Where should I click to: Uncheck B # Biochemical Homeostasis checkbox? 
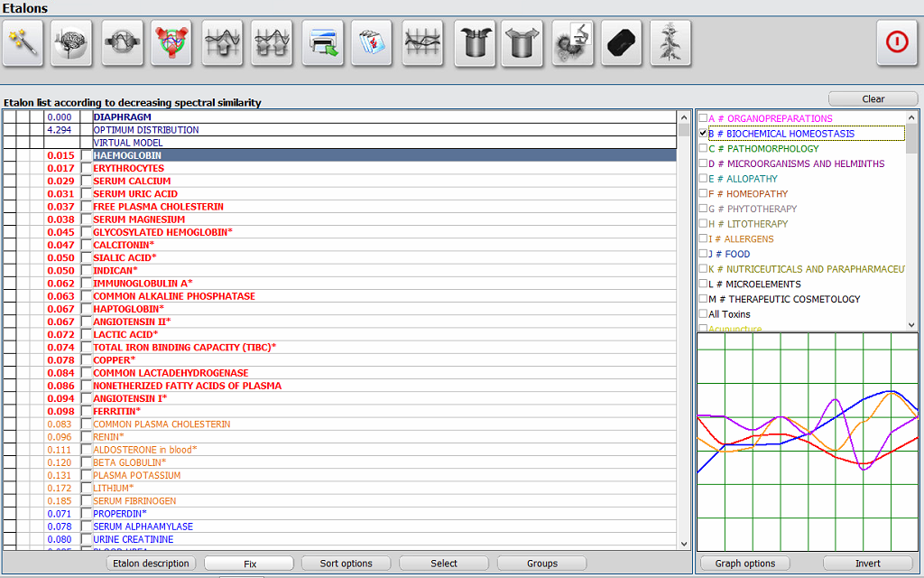[x=703, y=134]
